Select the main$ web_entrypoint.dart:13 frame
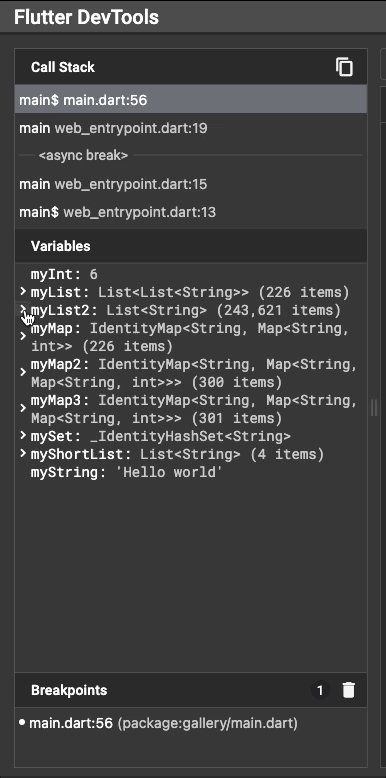The image size is (386, 778). 191,212
